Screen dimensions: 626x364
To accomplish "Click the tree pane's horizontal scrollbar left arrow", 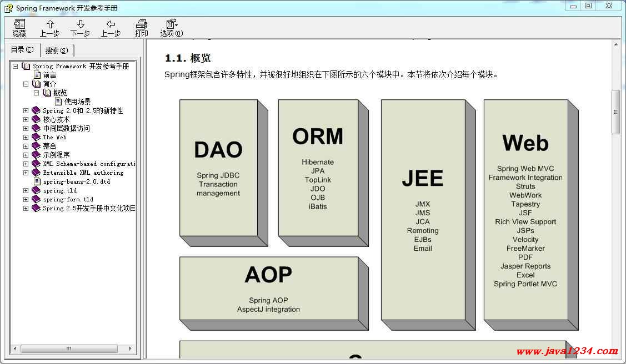I will 15,349.
